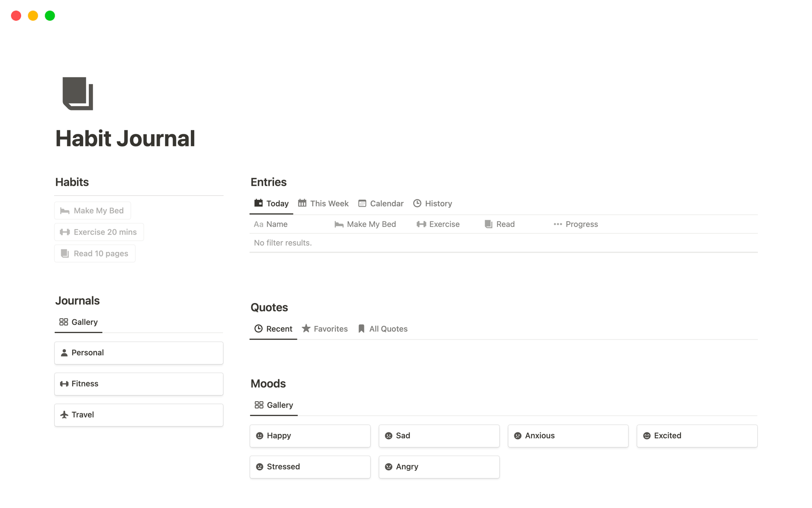The image size is (812, 508).
Task: Open the Excited mood card
Action: click(x=697, y=436)
